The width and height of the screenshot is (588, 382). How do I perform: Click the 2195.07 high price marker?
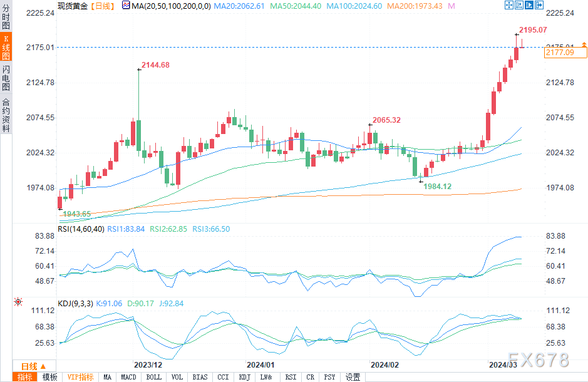(533, 30)
